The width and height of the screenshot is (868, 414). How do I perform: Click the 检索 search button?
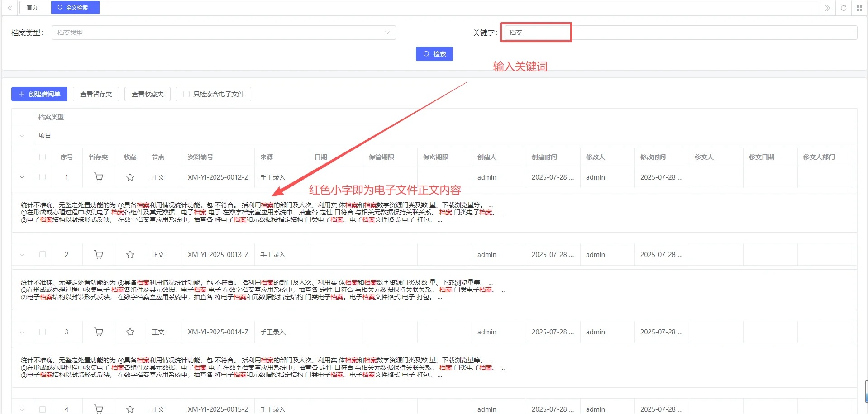click(434, 54)
